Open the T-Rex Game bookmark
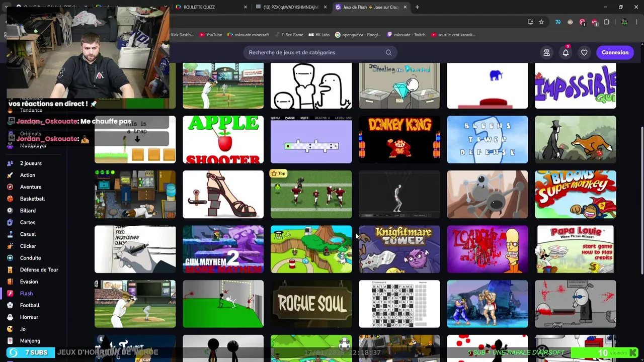The height and width of the screenshot is (362, 644). pos(289,35)
